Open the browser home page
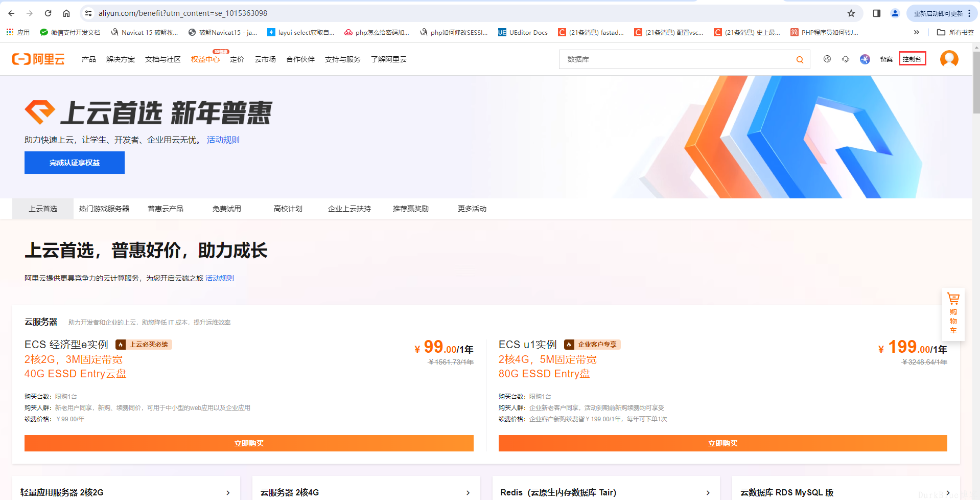 click(66, 13)
